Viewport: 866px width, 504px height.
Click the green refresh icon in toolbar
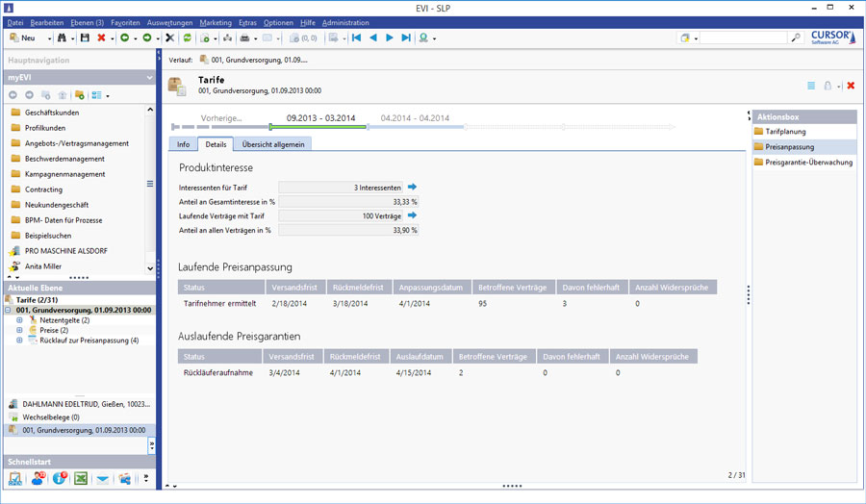pyautogui.click(x=188, y=38)
